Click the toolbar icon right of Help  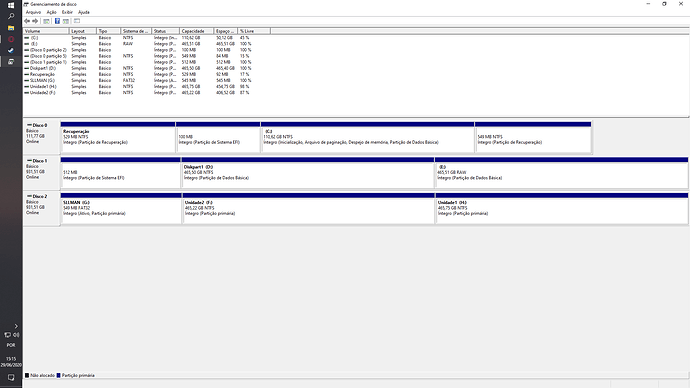point(66,21)
